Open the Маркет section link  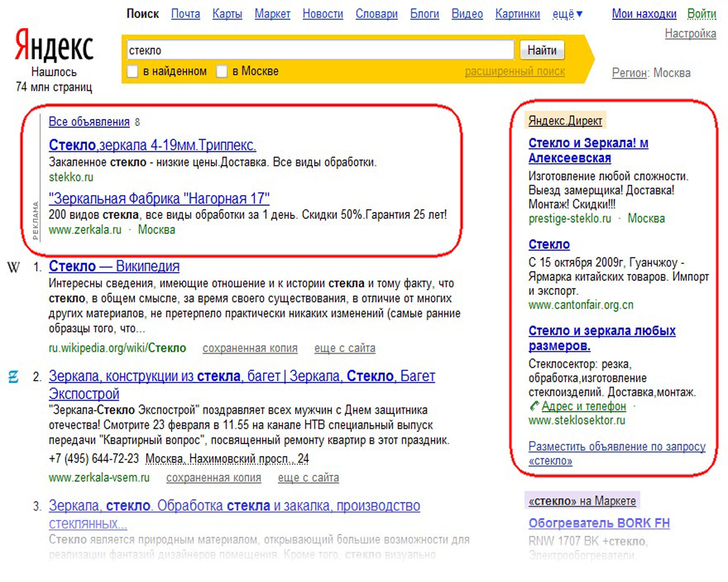tap(272, 14)
